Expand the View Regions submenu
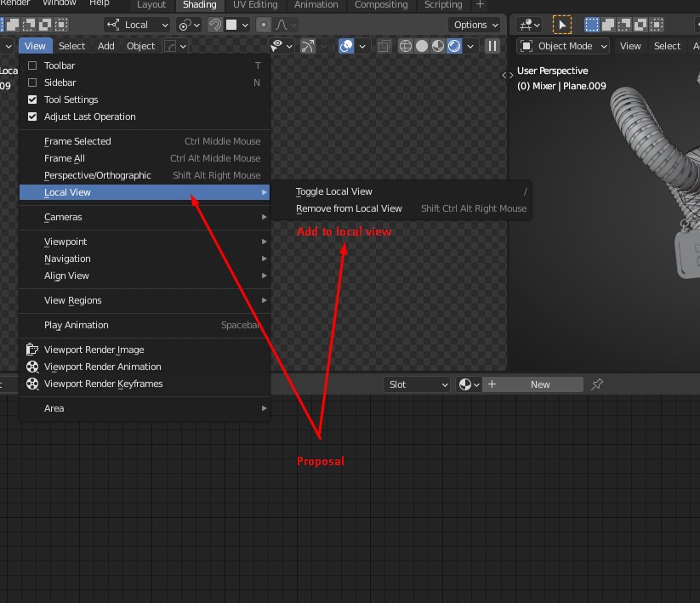The height and width of the screenshot is (603, 700). (145, 300)
